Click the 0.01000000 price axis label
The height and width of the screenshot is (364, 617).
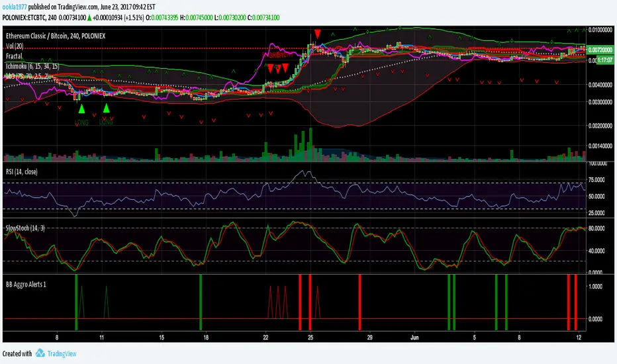pyautogui.click(x=600, y=30)
